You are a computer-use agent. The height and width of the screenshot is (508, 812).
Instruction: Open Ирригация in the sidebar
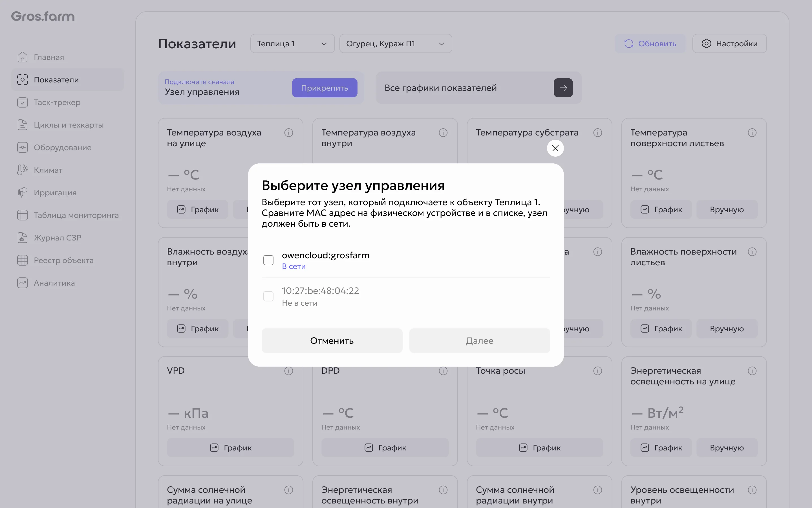67,192
